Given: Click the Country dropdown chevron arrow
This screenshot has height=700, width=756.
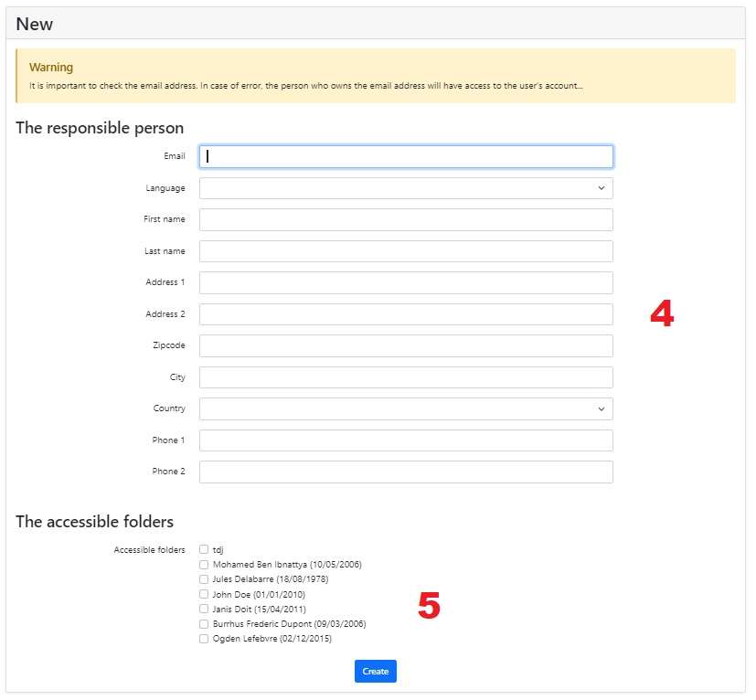Looking at the screenshot, I should coord(602,408).
